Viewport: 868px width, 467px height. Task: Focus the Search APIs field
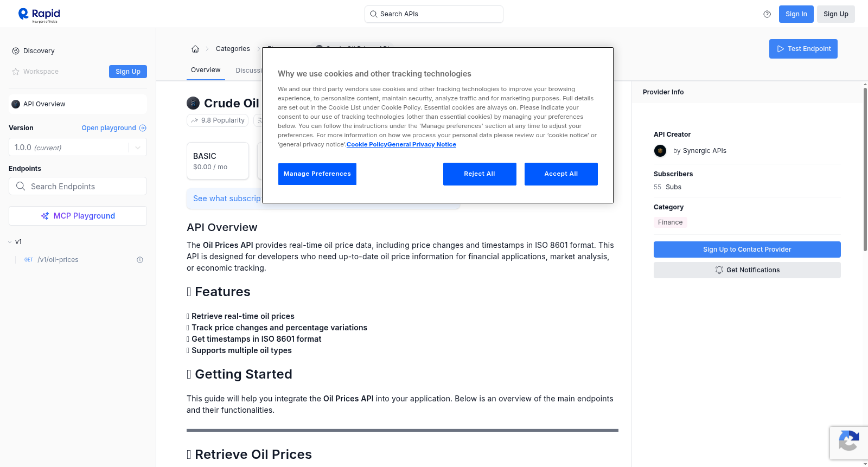433,14
